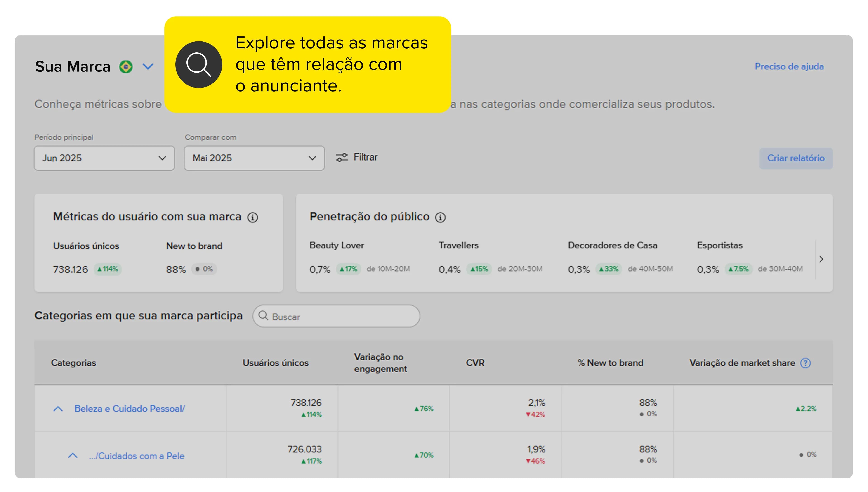Click the Variação no engagement column header
The height and width of the screenshot is (492, 868).
[380, 363]
